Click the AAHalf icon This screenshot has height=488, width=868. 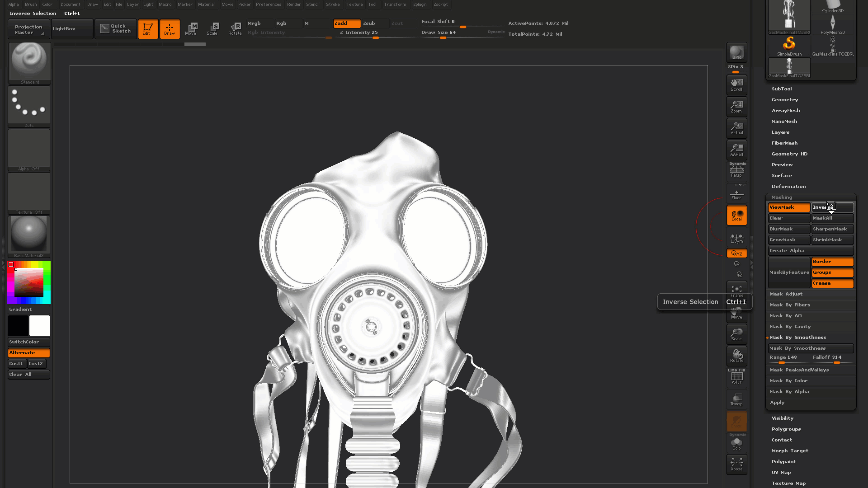736,150
